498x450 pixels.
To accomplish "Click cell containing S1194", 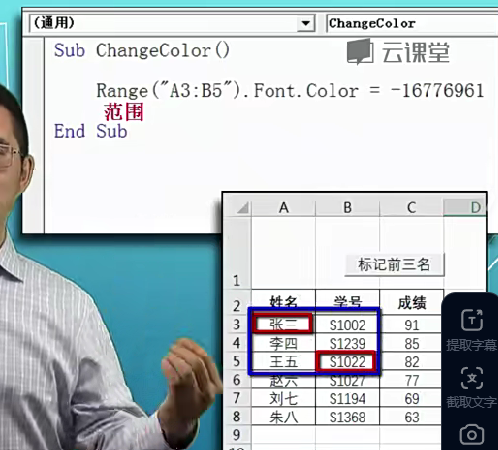I will [x=347, y=398].
